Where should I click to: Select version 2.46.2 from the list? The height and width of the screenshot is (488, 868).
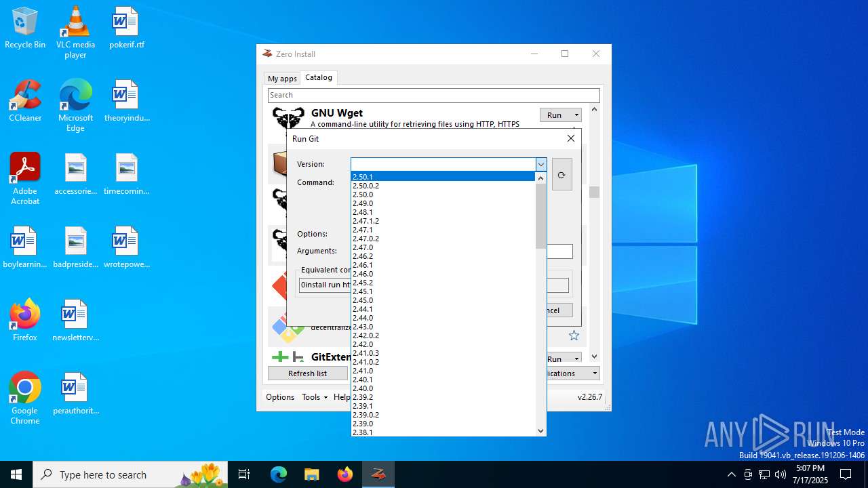(x=443, y=256)
